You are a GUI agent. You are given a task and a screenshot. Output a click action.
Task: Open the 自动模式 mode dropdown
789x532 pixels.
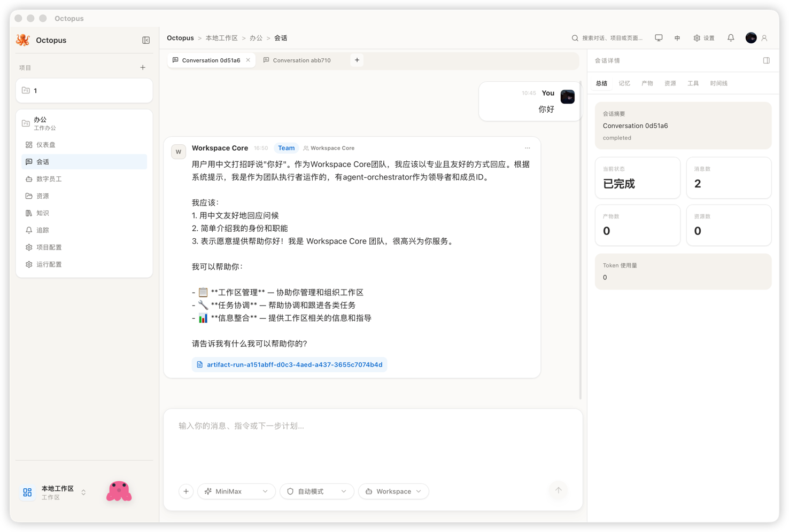pyautogui.click(x=317, y=491)
